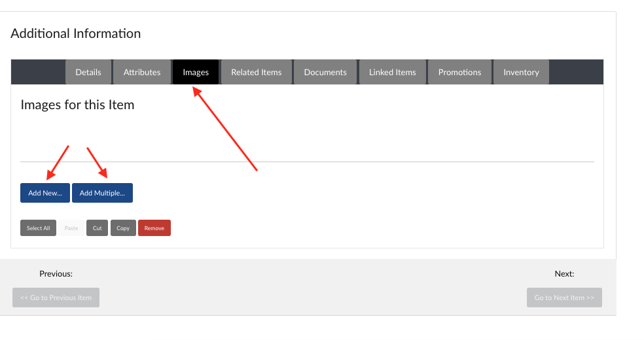The image size is (644, 340).
Task: Click the Additional Information title
Action: [x=75, y=33]
